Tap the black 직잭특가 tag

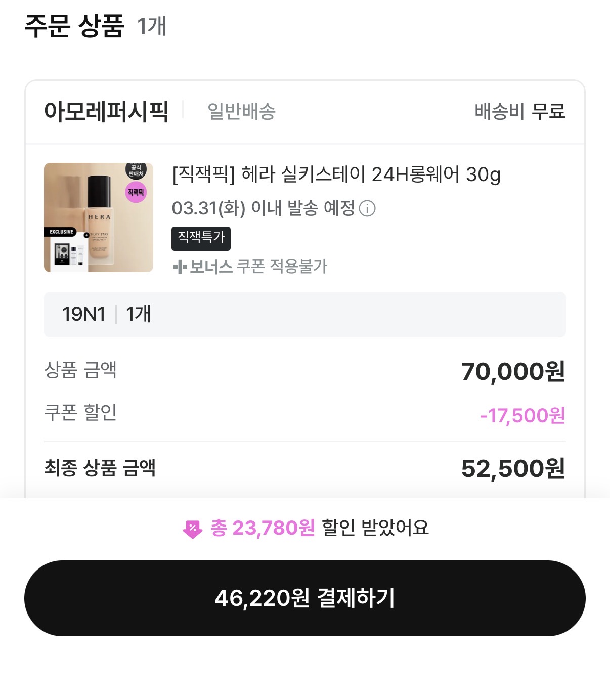pyautogui.click(x=201, y=238)
